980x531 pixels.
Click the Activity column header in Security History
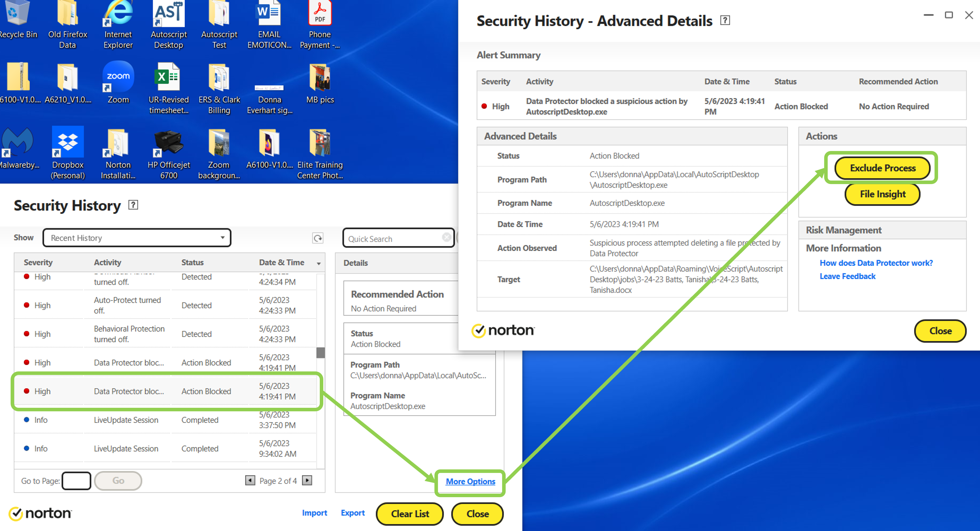pos(108,262)
